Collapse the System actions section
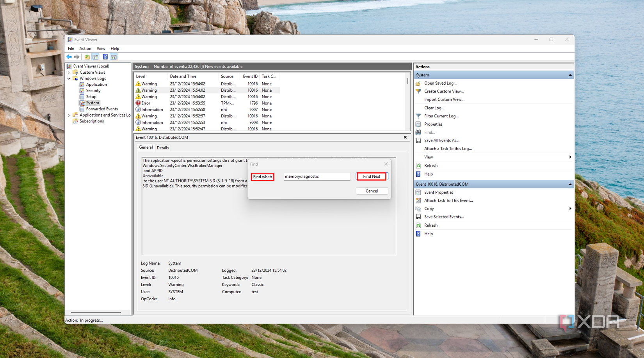The width and height of the screenshot is (644, 358). pos(570,75)
